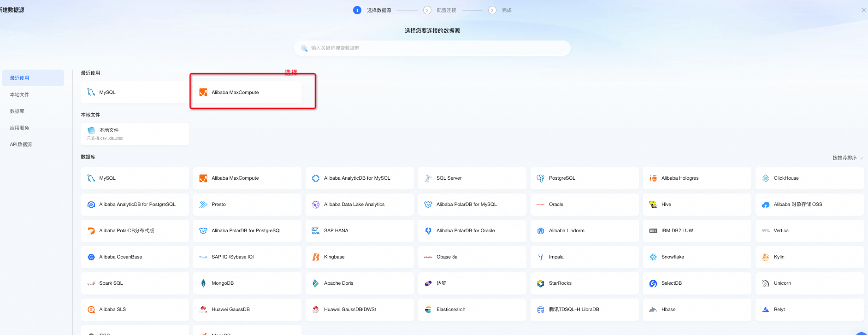Open the sort by recommendation dropdown
This screenshot has height=335, width=868.
[848, 158]
